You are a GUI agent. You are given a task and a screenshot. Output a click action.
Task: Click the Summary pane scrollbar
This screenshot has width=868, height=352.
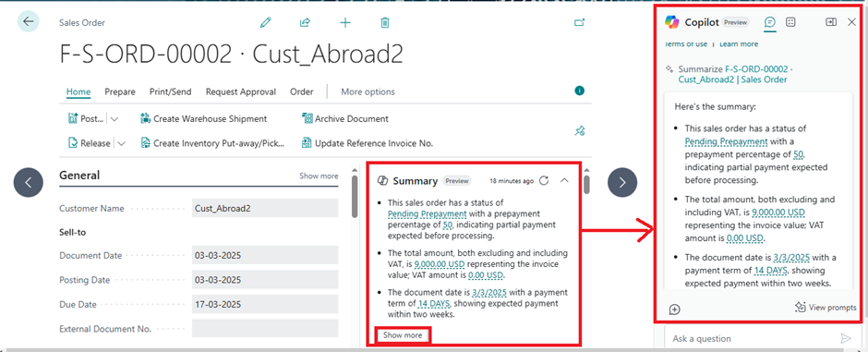586,185
